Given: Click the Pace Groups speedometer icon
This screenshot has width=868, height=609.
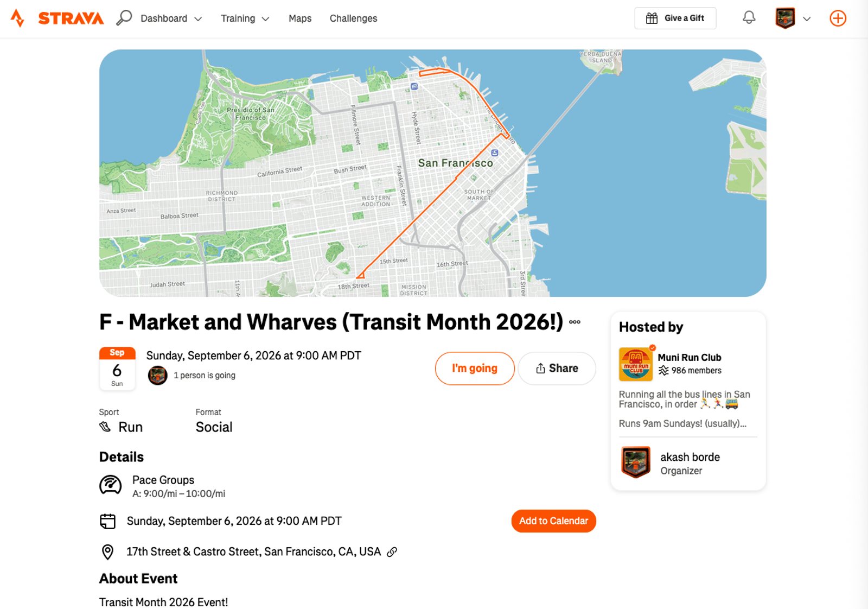Looking at the screenshot, I should (110, 485).
